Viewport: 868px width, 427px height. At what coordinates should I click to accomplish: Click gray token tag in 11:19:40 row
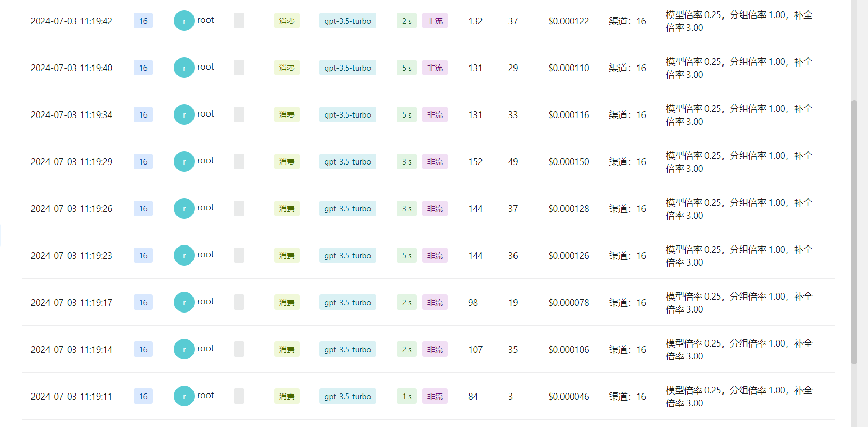238,68
